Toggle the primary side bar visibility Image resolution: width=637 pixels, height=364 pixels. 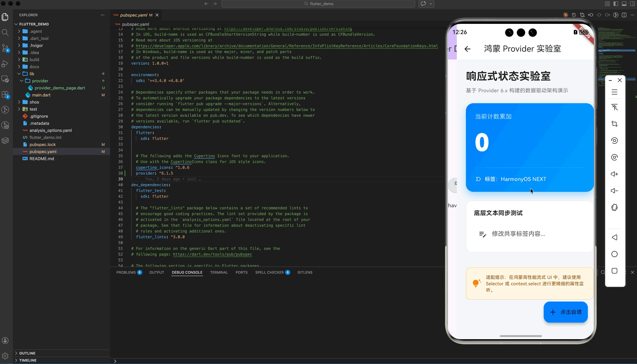[x=616, y=4]
